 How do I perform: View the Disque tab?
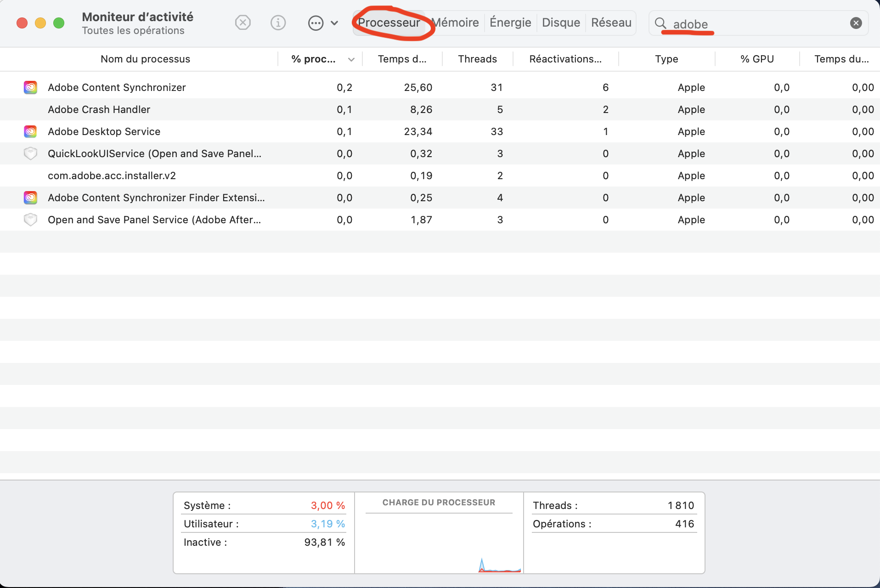point(561,23)
